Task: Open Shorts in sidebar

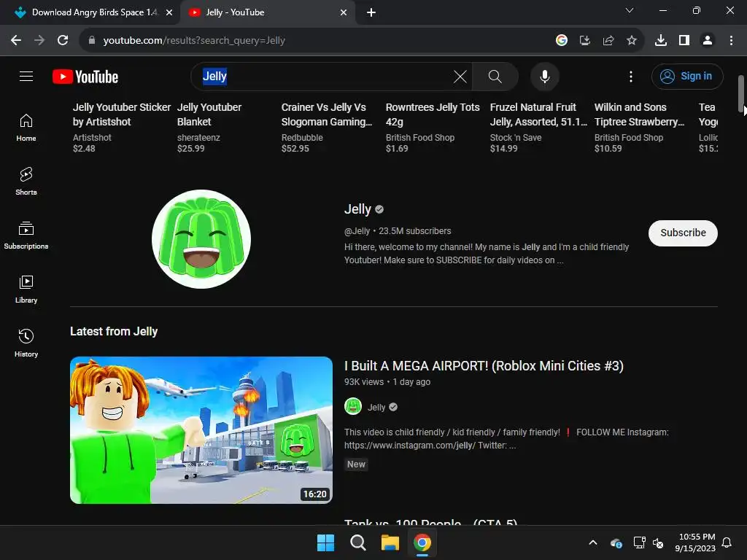Action: [26, 182]
